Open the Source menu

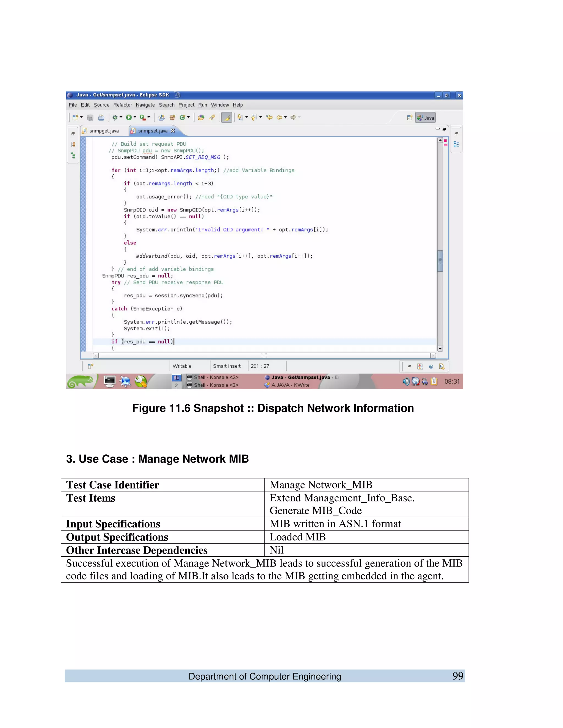(x=101, y=105)
